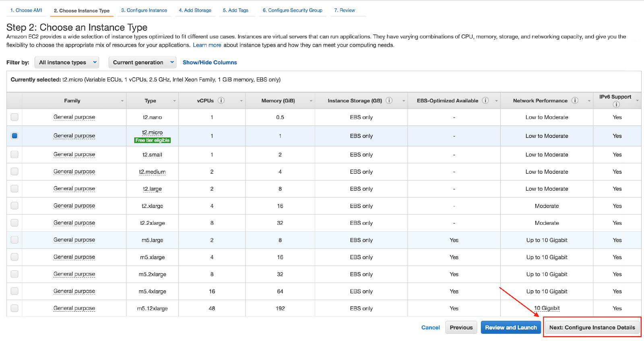Open Network Performance info icon
Screen dimensions: 644x341
click(575, 101)
